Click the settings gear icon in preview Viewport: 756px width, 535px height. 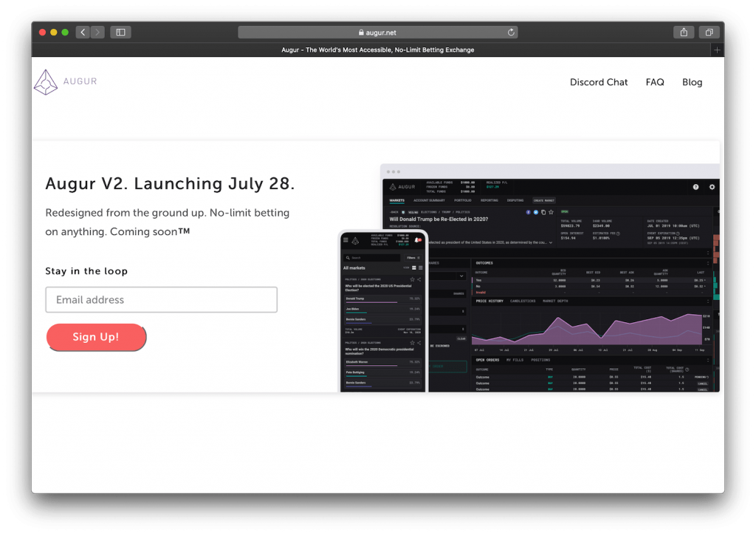(x=712, y=187)
